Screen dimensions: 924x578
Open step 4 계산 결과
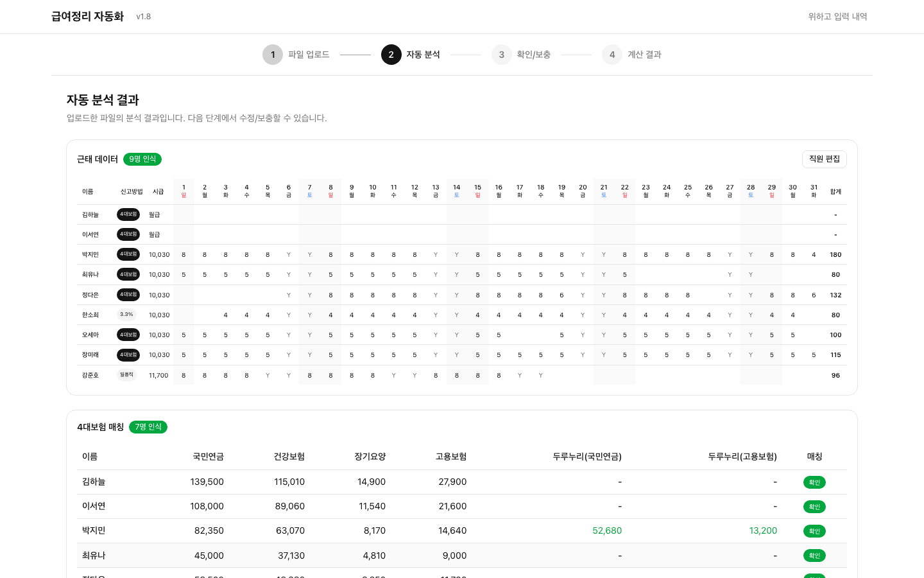click(631, 55)
